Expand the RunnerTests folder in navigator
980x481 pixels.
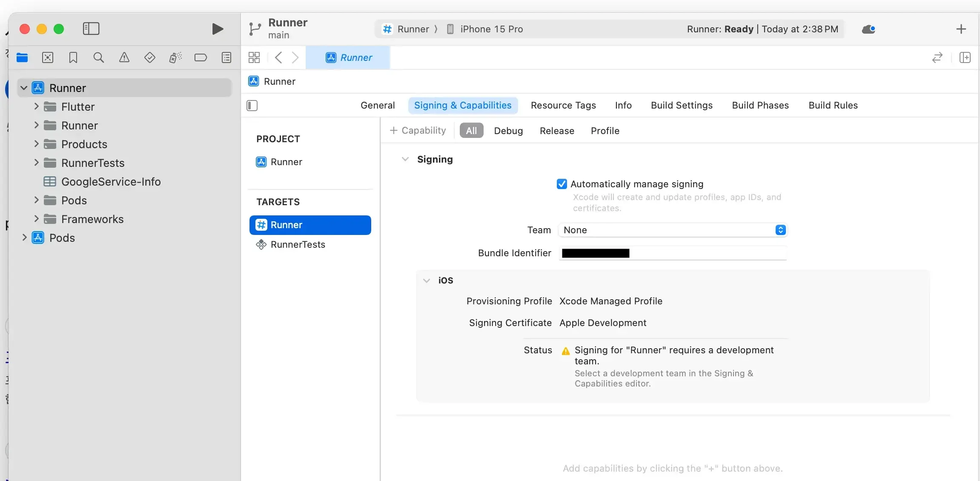36,163
